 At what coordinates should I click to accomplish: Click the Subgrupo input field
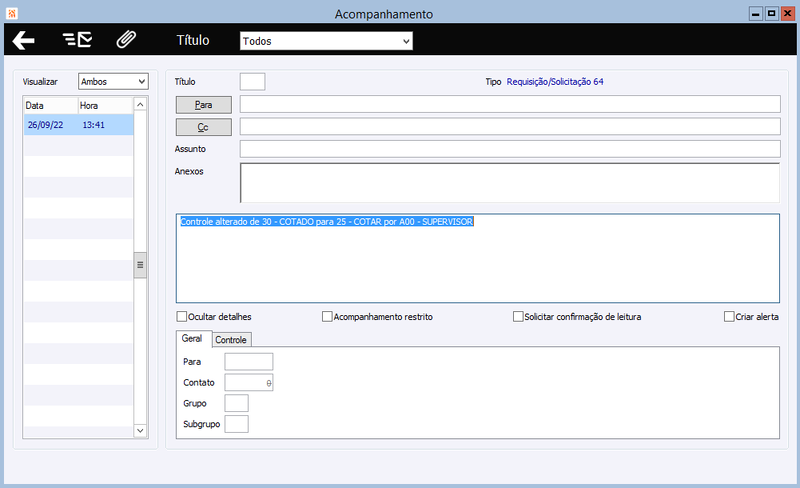click(x=237, y=424)
